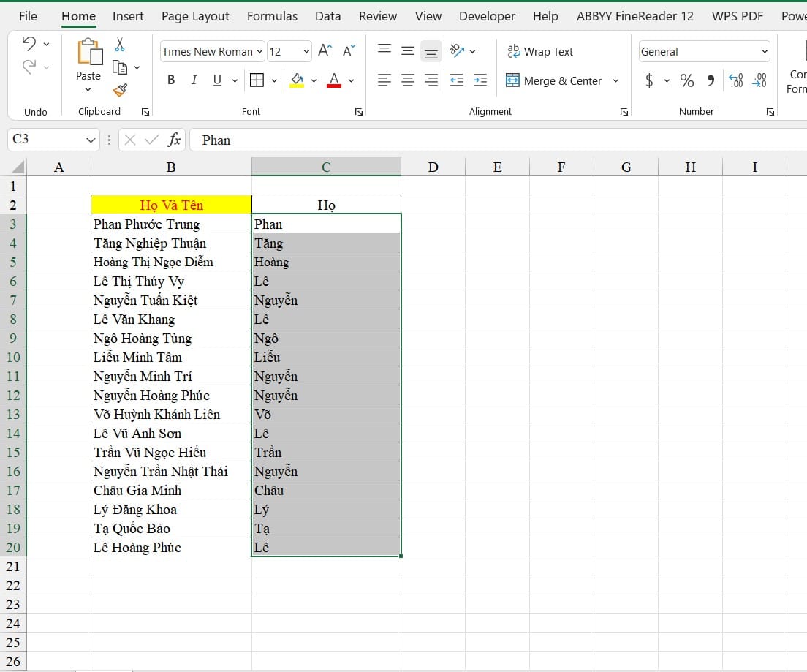Image resolution: width=807 pixels, height=672 pixels.
Task: Switch to the Page Layout tab
Action: [x=195, y=17]
